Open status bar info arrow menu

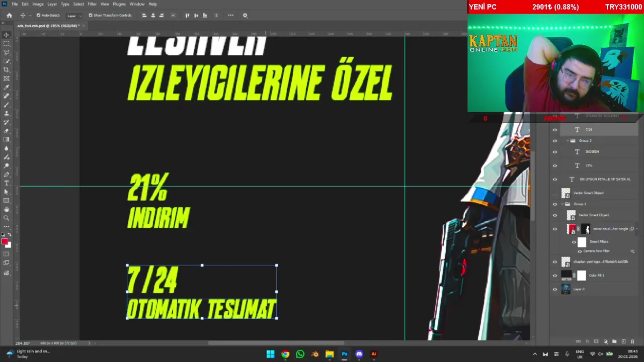90,343
